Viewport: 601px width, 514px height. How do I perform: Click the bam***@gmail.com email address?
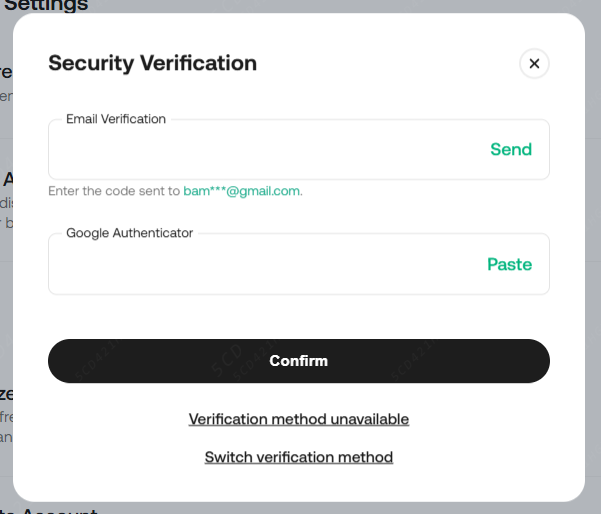point(242,190)
